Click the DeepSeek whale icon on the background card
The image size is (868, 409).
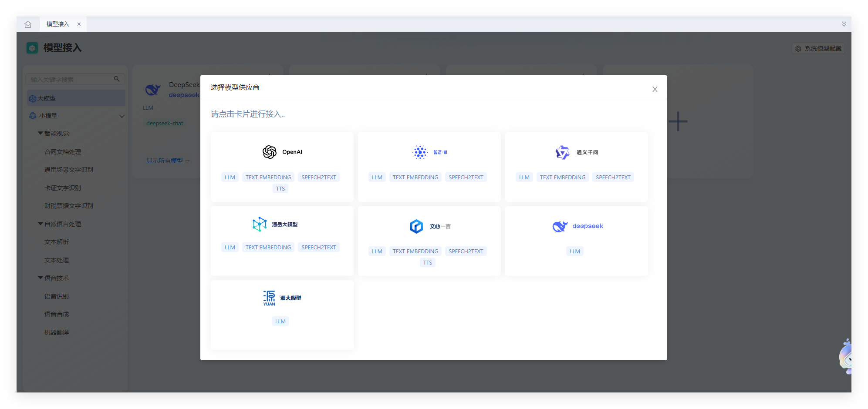coord(153,90)
